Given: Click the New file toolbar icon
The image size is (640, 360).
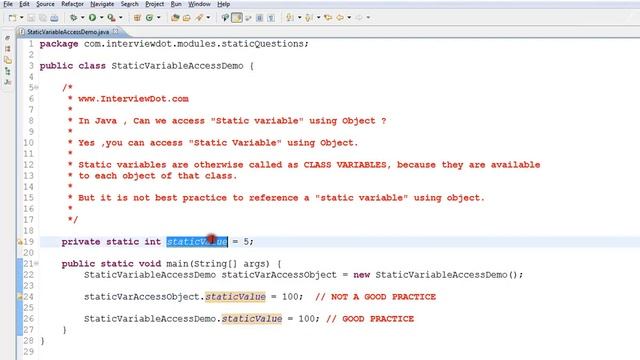Looking at the screenshot, I should pos(12,18).
